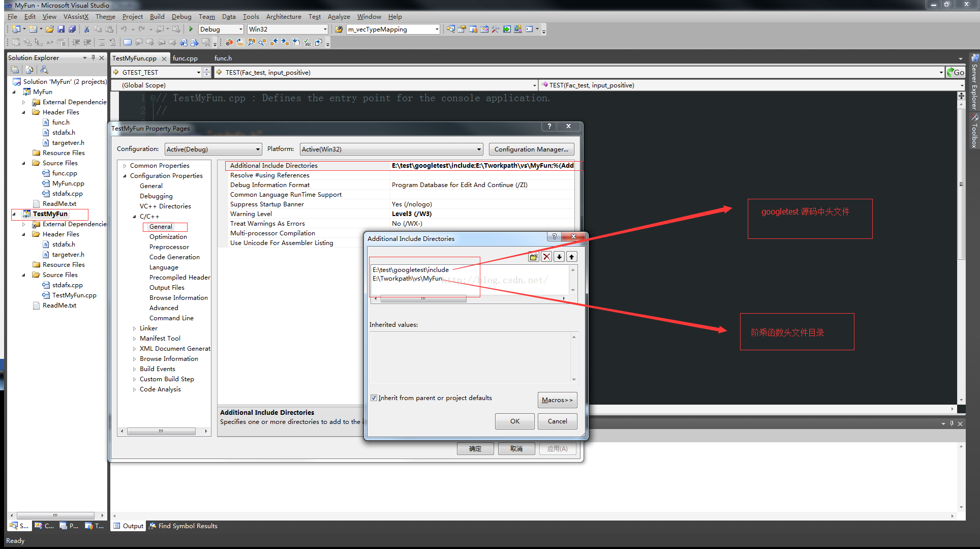Screen dimensions: 980x549
Task: Click Open File icon in main toolbar
Action: tap(50, 29)
